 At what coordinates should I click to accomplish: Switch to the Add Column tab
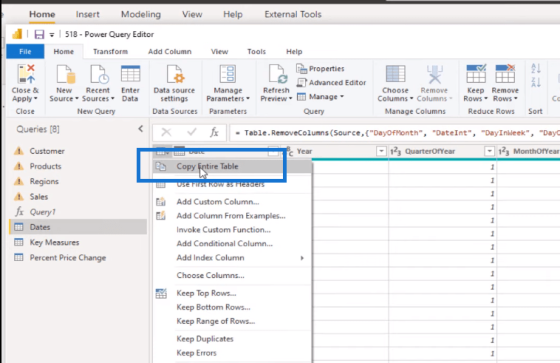pyautogui.click(x=170, y=51)
